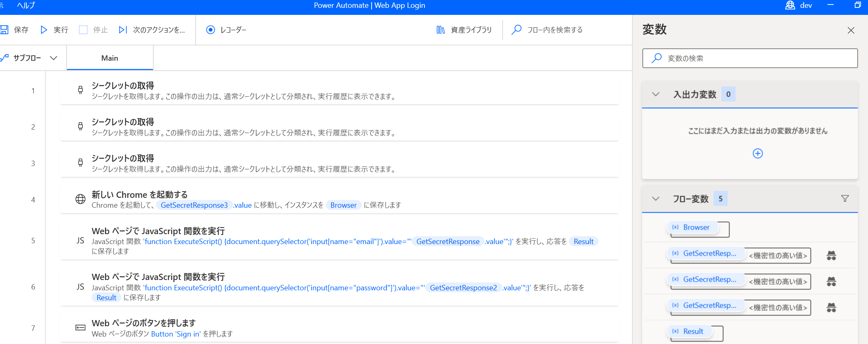Click the environment globe icon next to dev
Viewport: 868px width, 344px height.
pyautogui.click(x=790, y=5)
